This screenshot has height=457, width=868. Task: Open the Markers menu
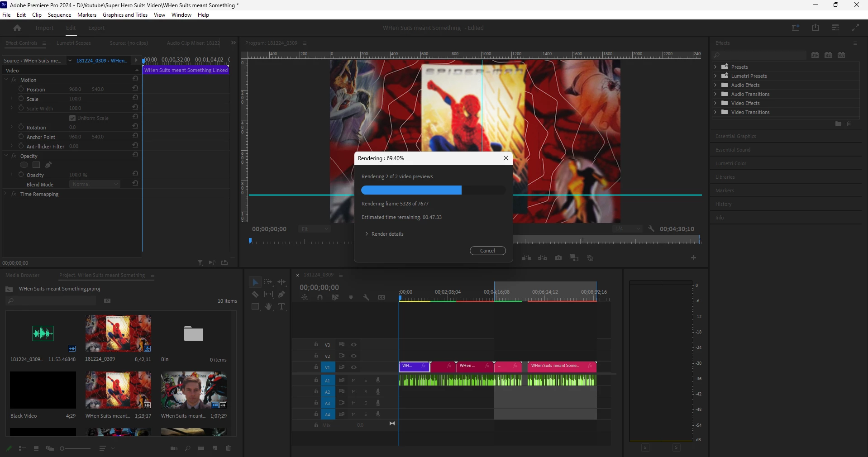(x=87, y=15)
